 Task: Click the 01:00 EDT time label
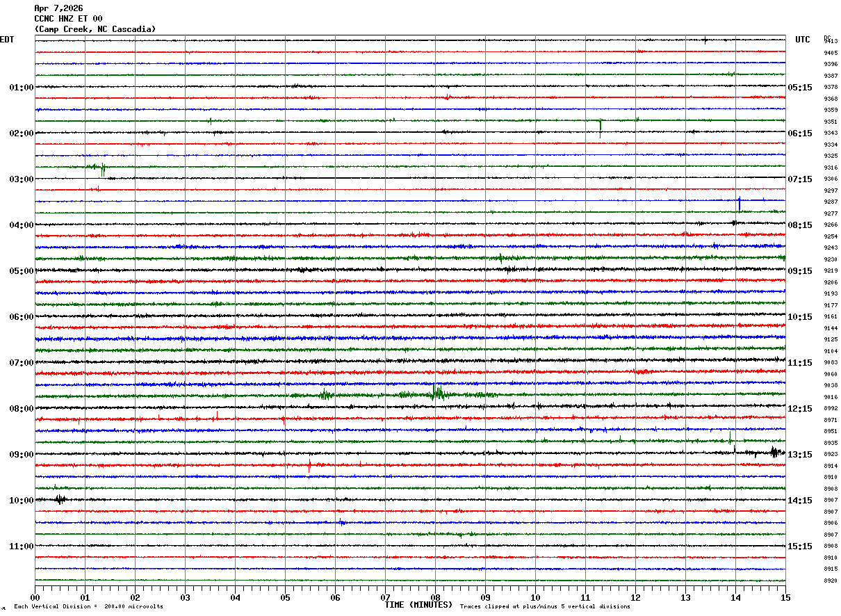tap(21, 88)
